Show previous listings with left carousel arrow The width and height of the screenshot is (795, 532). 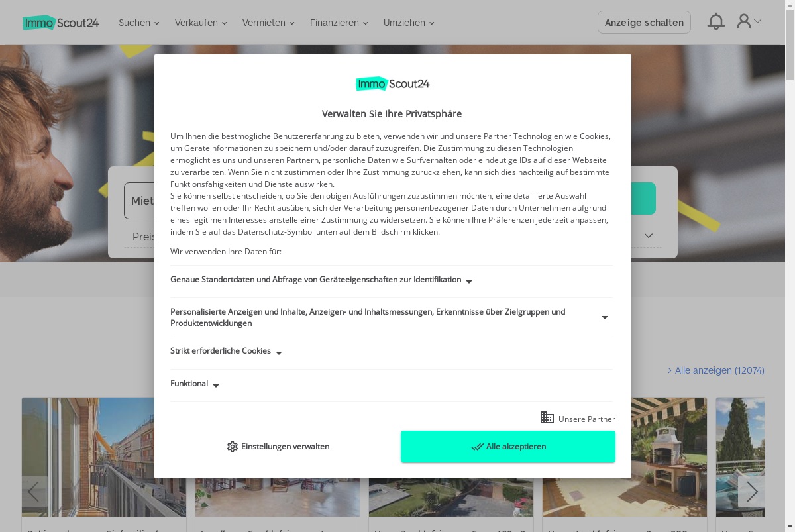(34, 492)
